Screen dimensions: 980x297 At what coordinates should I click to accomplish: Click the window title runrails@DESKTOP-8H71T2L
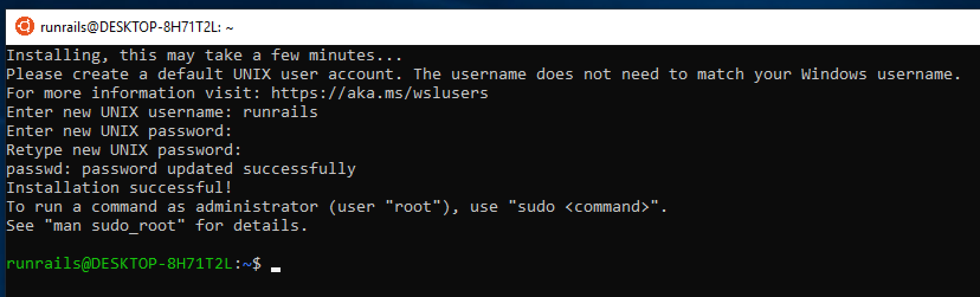137,27
